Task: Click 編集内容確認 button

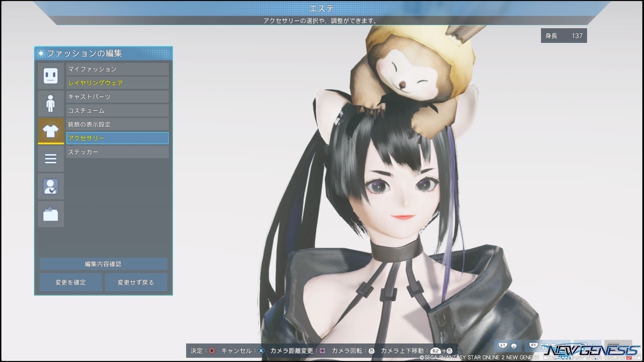Action: click(103, 264)
